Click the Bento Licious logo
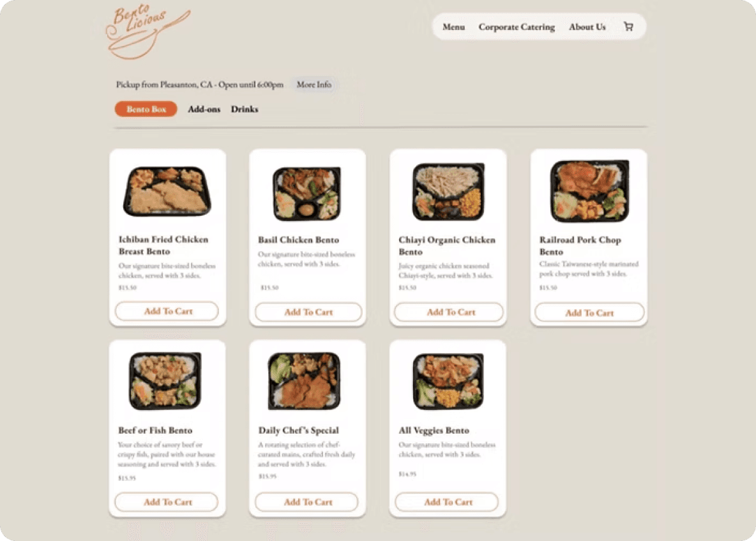Viewport: 756px width, 541px height. [148, 32]
